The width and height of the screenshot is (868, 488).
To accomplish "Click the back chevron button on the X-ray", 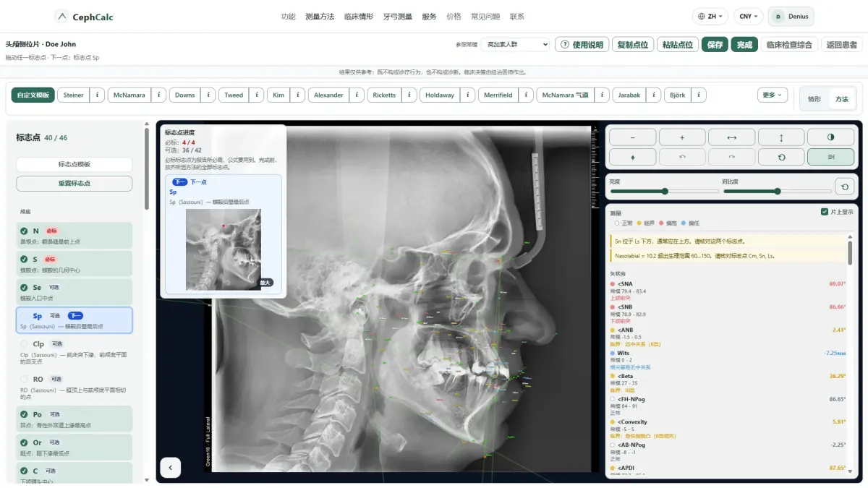I will pyautogui.click(x=170, y=467).
